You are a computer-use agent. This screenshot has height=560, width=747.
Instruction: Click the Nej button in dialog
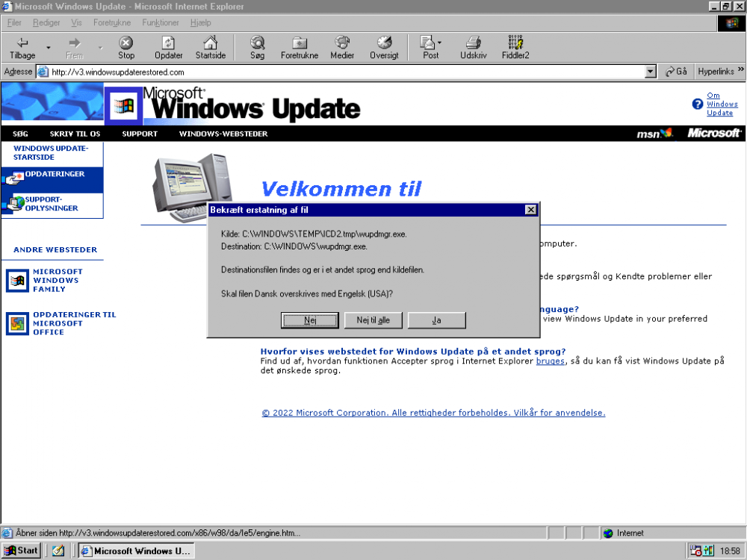click(x=310, y=320)
